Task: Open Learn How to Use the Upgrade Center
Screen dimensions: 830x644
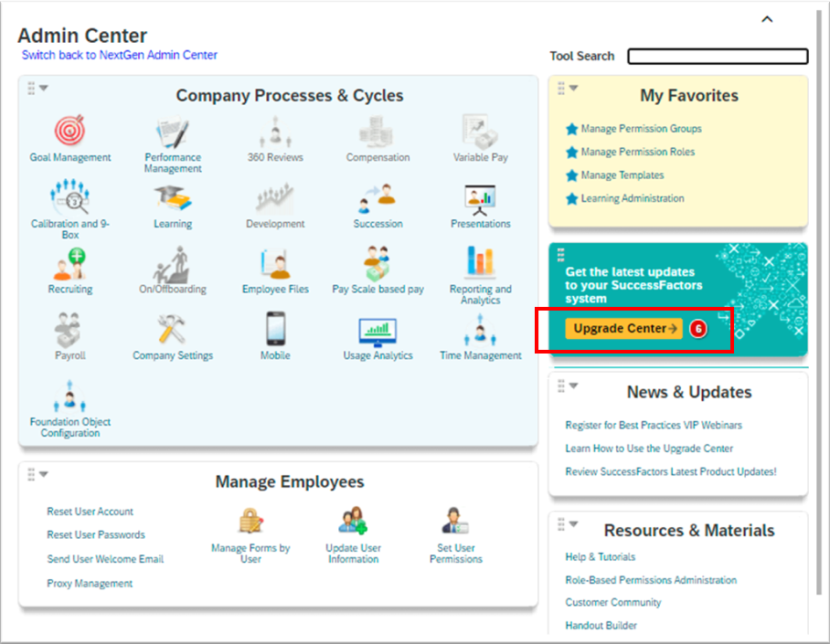Action: [649, 449]
